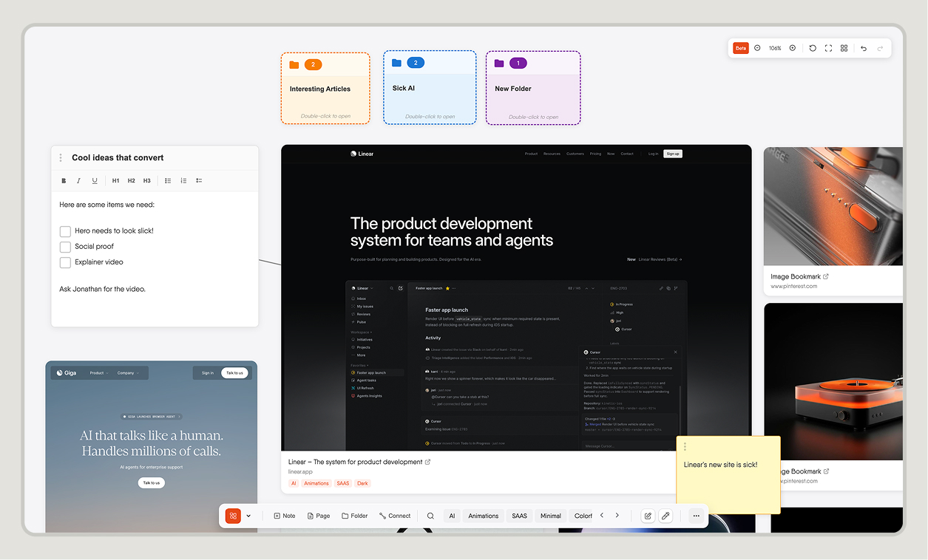928x560 pixels.
Task: Click the 'Ask Jonathan for the video.' text
Action: coord(102,289)
